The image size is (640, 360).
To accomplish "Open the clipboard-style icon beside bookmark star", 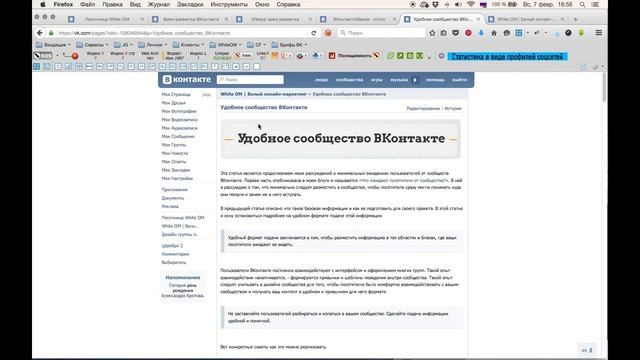I will (444, 33).
